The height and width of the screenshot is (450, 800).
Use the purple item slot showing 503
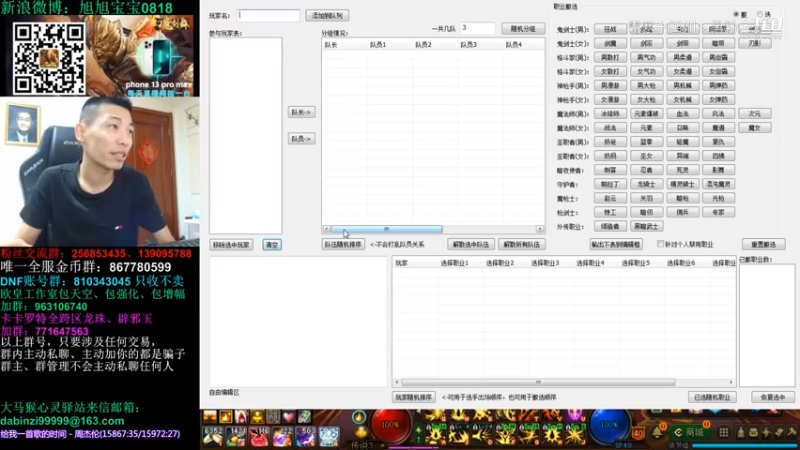(305, 436)
